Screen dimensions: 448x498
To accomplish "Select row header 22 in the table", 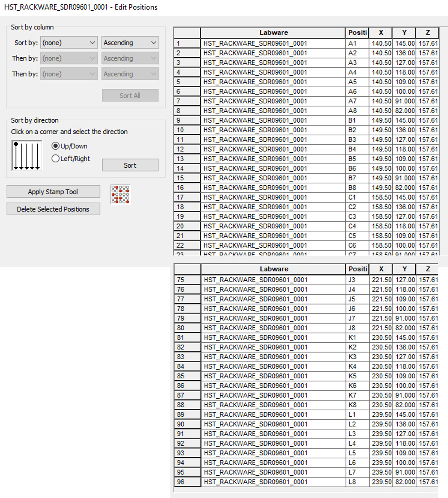I will 187,245.
